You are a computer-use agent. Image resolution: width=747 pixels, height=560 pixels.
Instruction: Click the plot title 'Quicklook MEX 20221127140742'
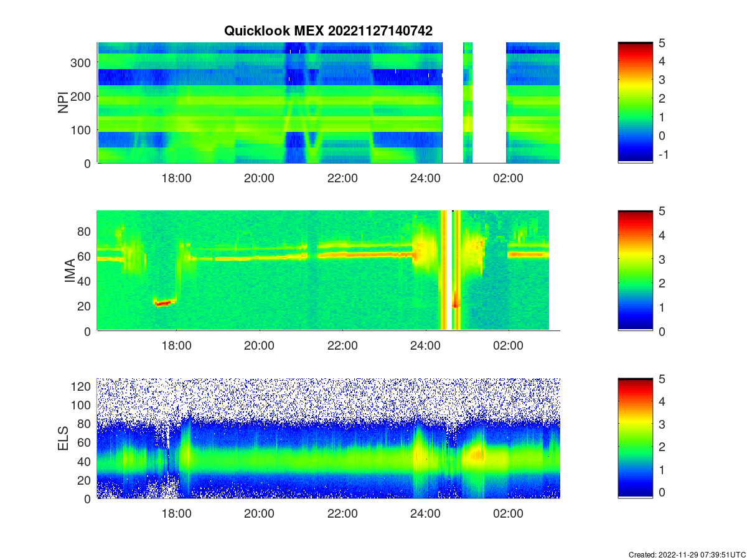pos(328,30)
